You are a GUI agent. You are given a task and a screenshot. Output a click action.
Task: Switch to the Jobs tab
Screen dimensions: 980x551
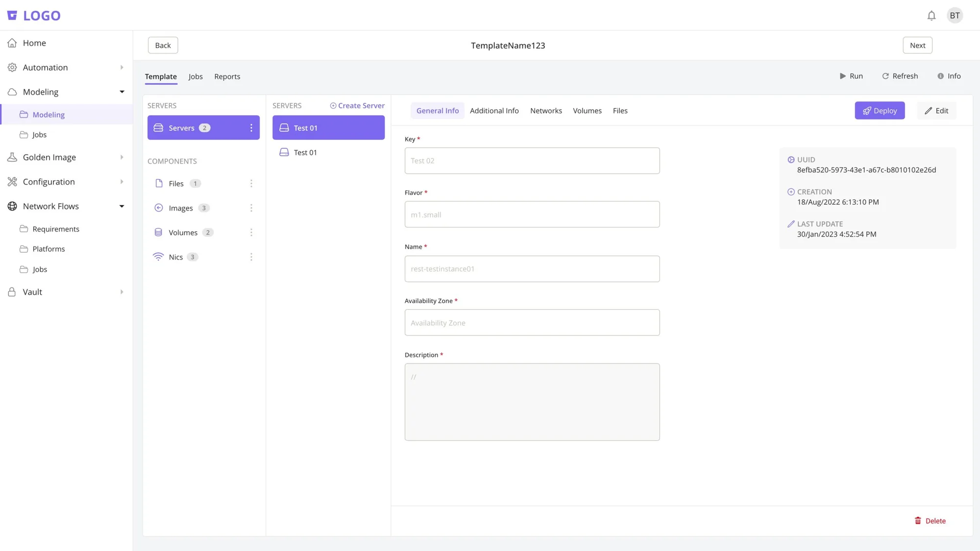coord(196,76)
